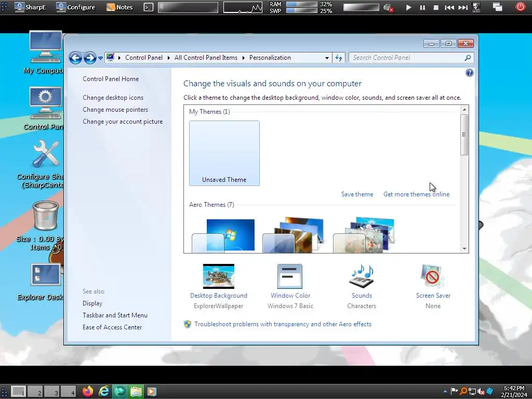Launch Firefox from the bottom bar

(88, 392)
